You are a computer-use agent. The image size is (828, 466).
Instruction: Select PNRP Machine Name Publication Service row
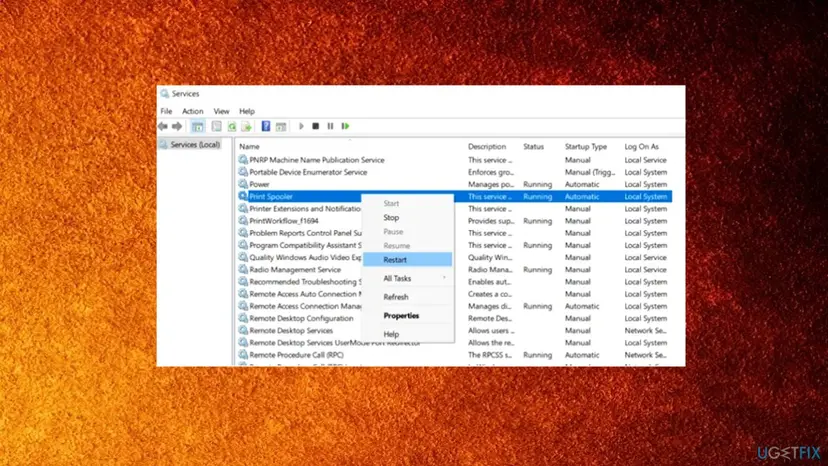click(454, 160)
